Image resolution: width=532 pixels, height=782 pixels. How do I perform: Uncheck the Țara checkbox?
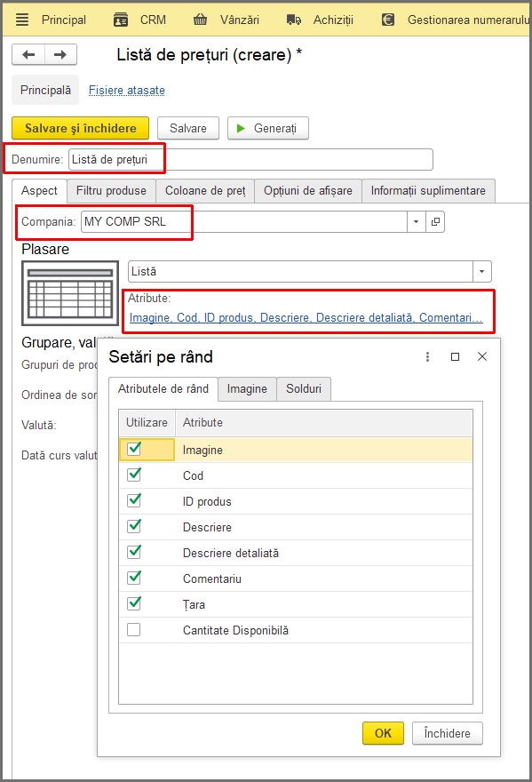click(x=134, y=603)
